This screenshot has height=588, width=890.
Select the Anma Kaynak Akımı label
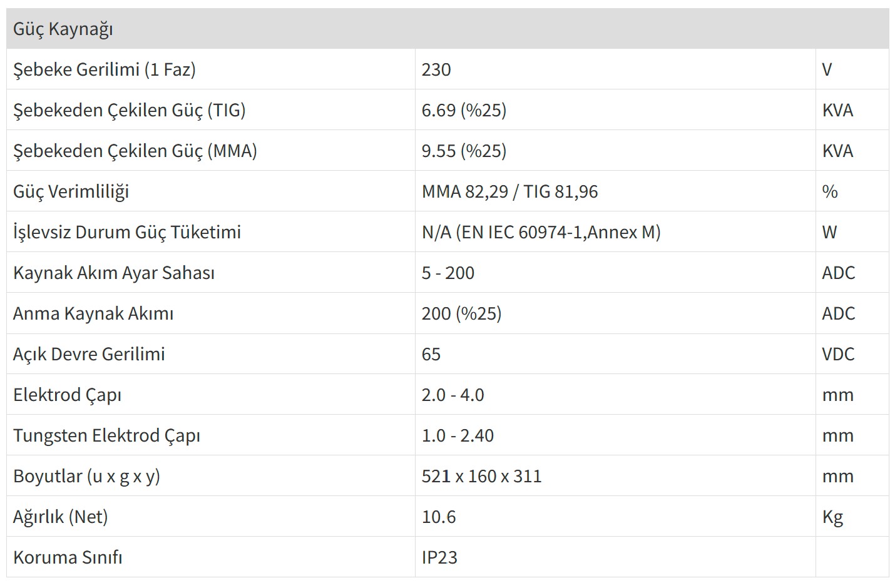coord(93,313)
